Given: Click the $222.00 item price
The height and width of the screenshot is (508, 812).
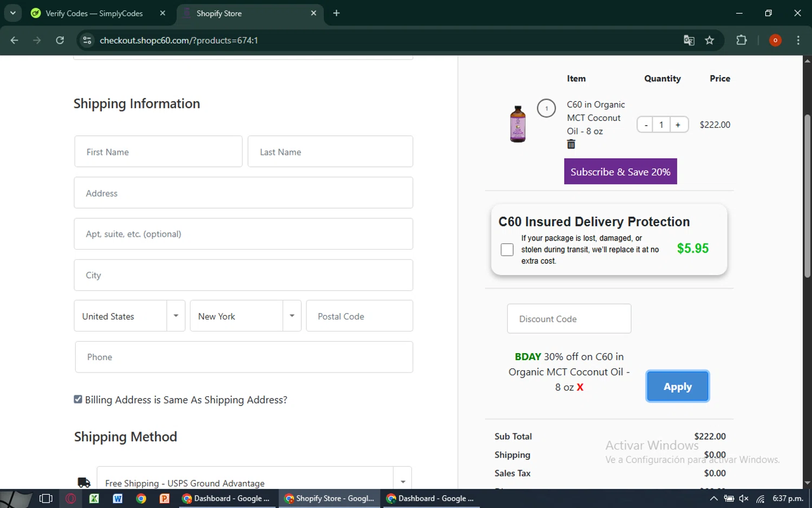Looking at the screenshot, I should 715,125.
